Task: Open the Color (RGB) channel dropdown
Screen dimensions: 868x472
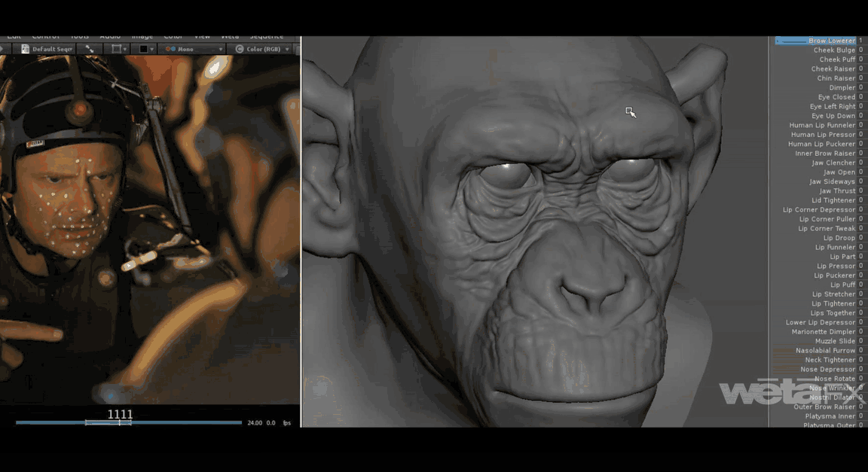Action: point(288,49)
